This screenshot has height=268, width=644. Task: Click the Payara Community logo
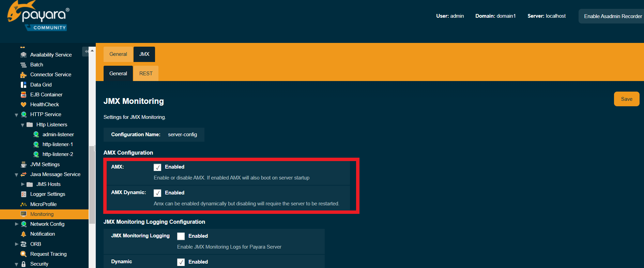[x=38, y=16]
